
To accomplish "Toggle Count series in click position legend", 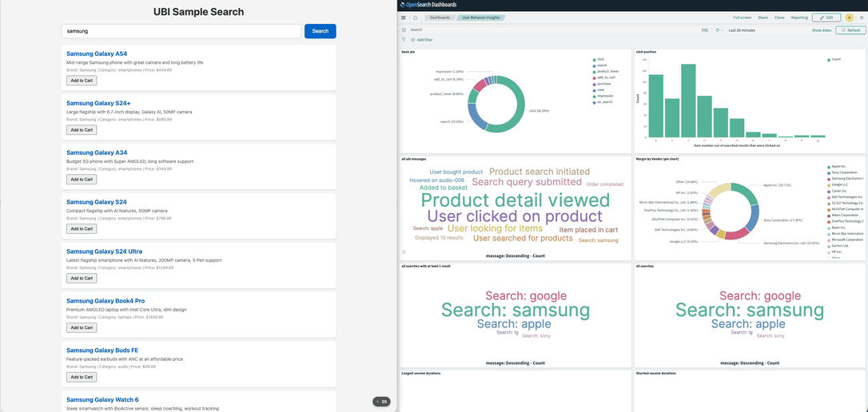I will point(833,59).
